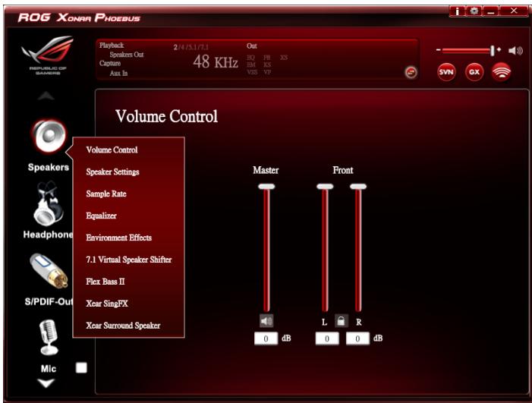Image resolution: width=532 pixels, height=403 pixels.
Task: Click the Front right dB field
Action: [x=357, y=338]
